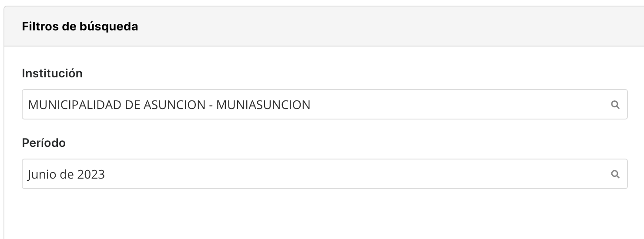This screenshot has width=644, height=239.
Task: Click the "Filtros de búsqueda" panel title
Action: click(80, 27)
